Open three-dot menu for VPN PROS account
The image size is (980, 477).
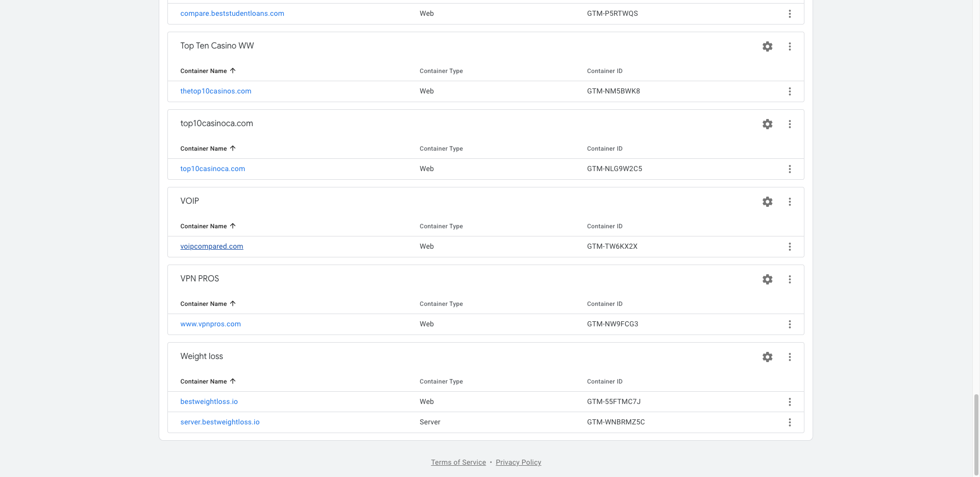point(790,279)
